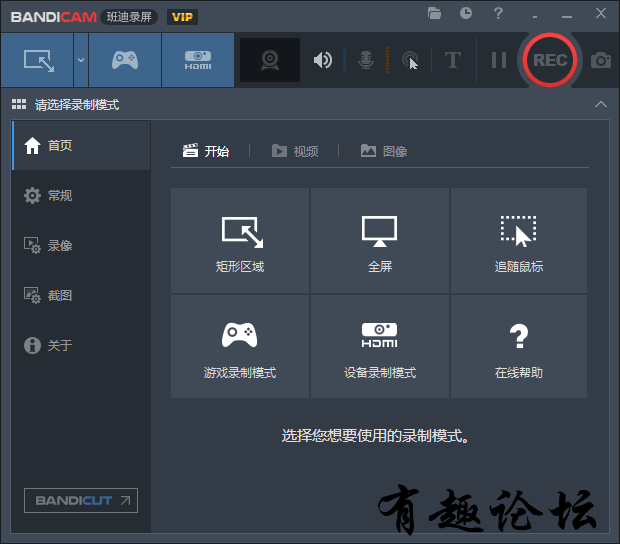The width and height of the screenshot is (620, 544).
Task: Choose 追随鼠标 recording tile
Action: pos(519,241)
